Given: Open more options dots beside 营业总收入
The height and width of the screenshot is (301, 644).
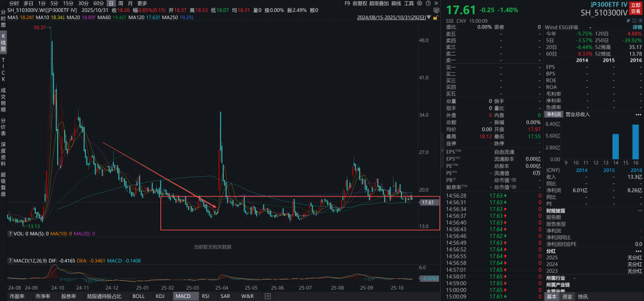Looking at the screenshot, I should pyautogui.click(x=638, y=114).
